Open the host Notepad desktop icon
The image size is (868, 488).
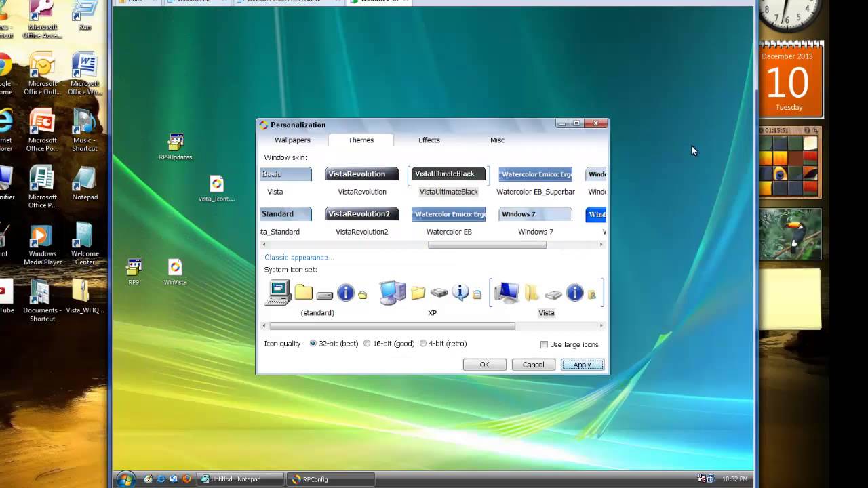coord(85,184)
